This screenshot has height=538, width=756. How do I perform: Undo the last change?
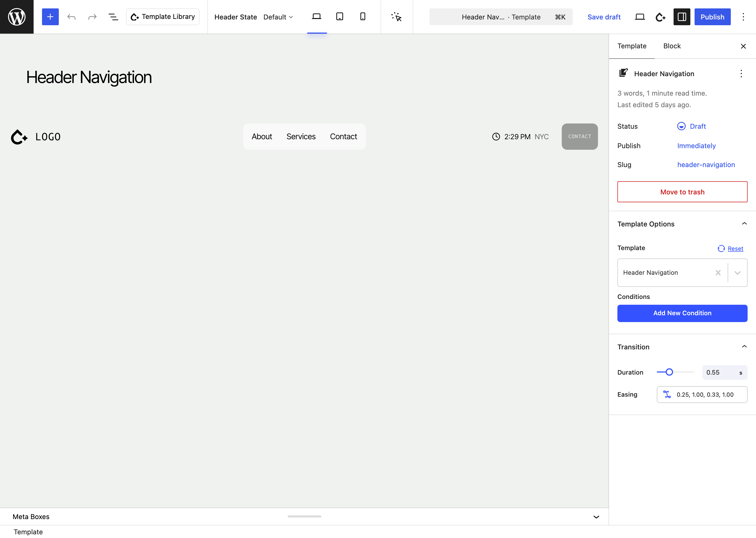(71, 17)
